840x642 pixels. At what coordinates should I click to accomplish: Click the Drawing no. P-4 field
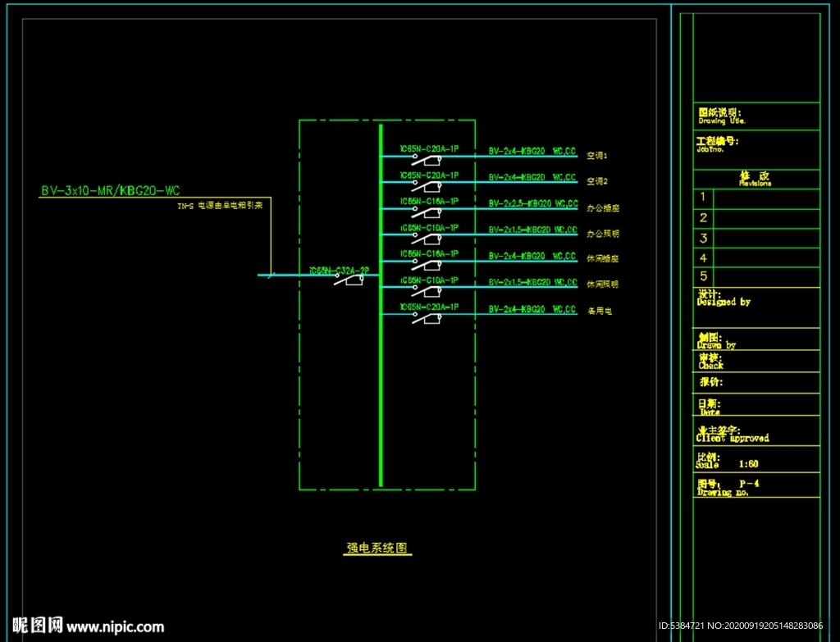pos(756,485)
